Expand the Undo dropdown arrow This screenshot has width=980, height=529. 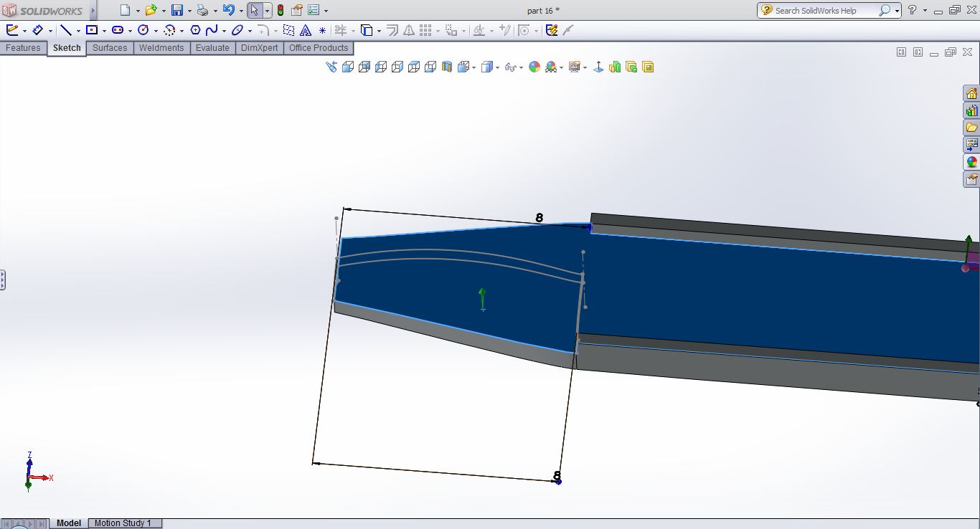point(240,11)
